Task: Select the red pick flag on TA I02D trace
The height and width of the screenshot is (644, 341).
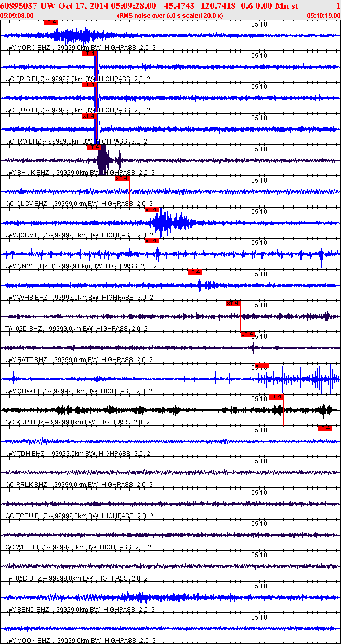Action: [x=233, y=303]
